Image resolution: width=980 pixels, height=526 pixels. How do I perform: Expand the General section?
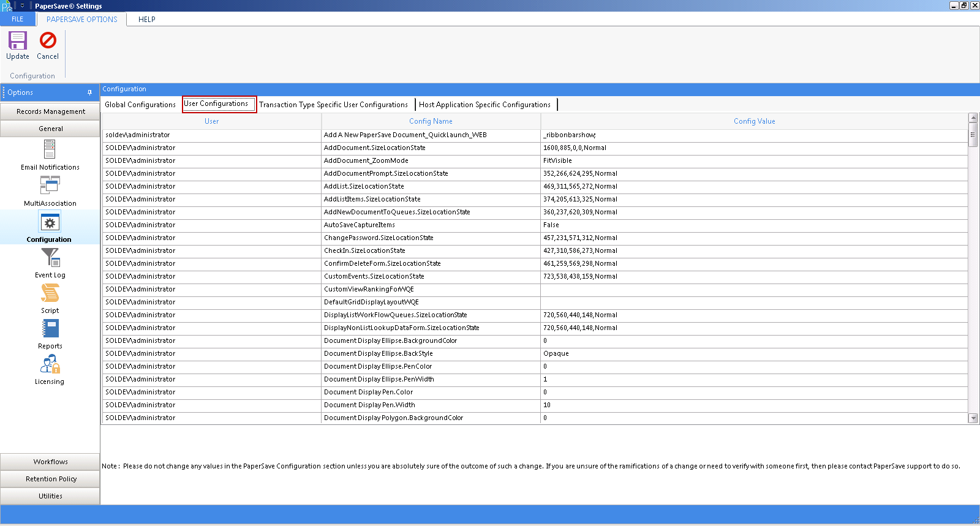click(50, 129)
